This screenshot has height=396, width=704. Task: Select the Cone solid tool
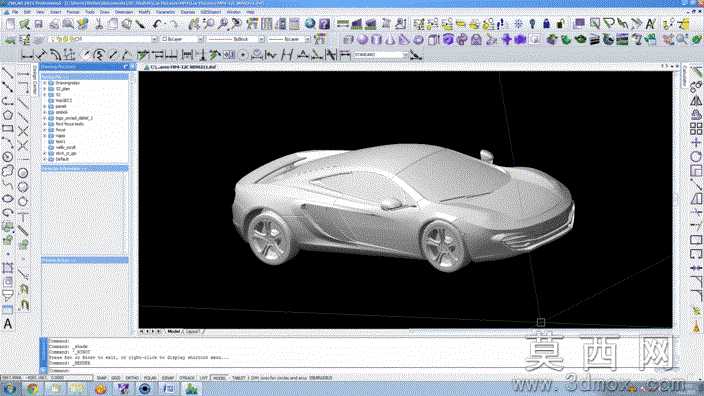(x=390, y=40)
